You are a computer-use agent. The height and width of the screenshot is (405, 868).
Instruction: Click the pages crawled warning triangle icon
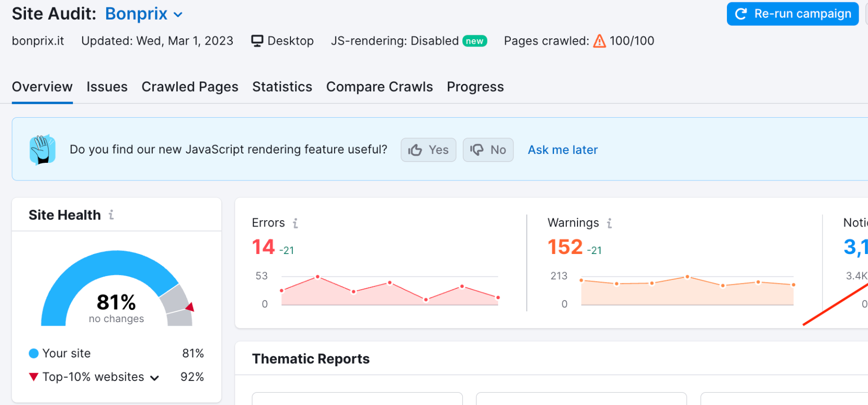click(x=599, y=41)
